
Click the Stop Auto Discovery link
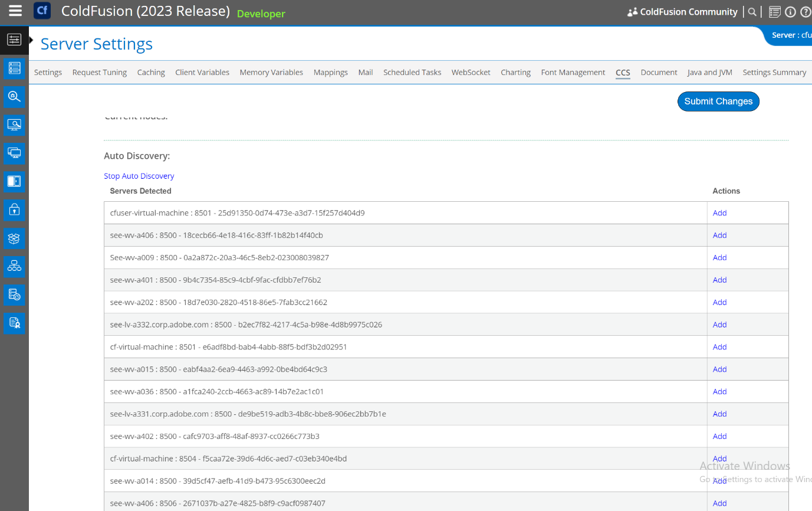(139, 176)
